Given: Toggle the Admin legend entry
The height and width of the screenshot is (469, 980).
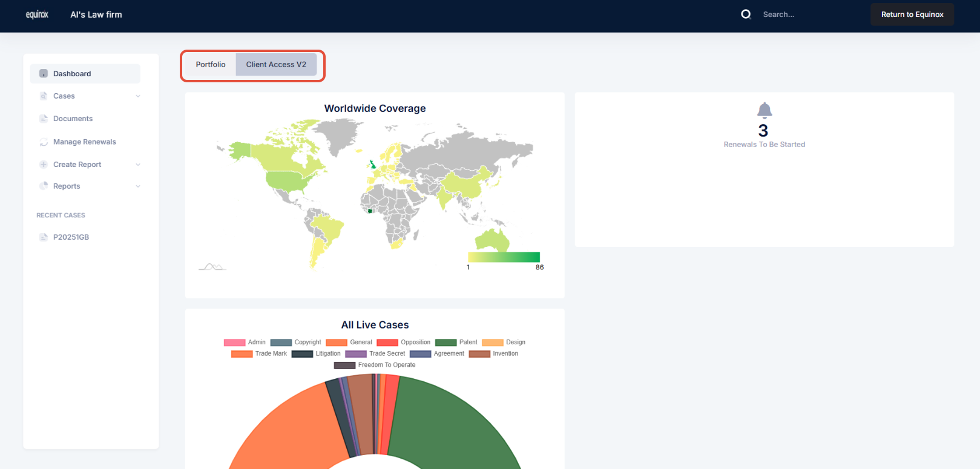Looking at the screenshot, I should [x=245, y=343].
